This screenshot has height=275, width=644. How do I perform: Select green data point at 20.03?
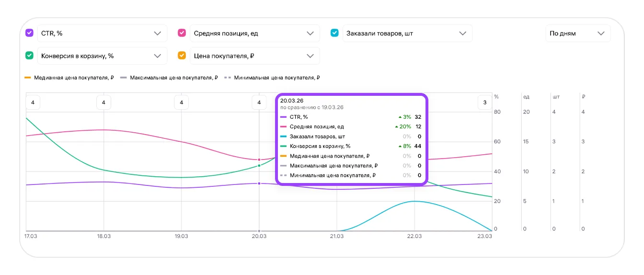[x=259, y=166]
